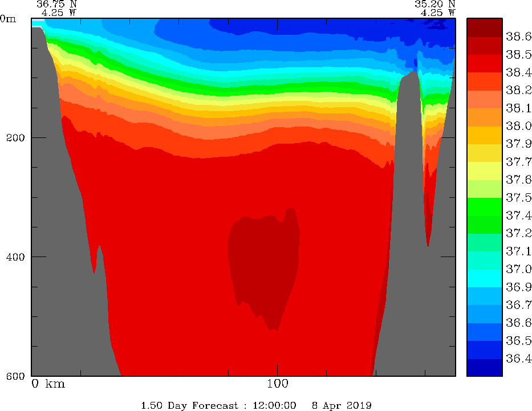Click the 35.20 N latitude label

[x=434, y=3]
